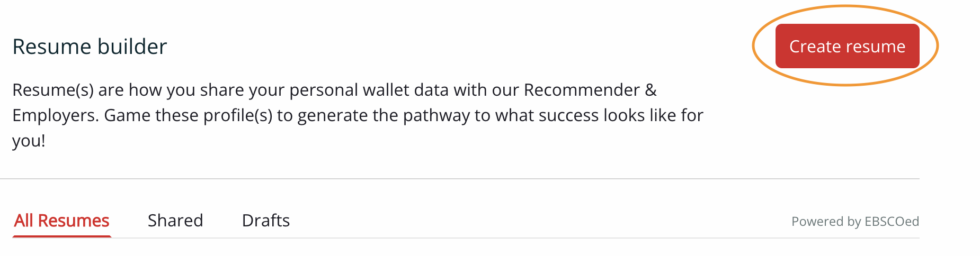Viewport: 980px width, 256px height.
Task: Click the final line reading 'you!'
Action: (29, 141)
